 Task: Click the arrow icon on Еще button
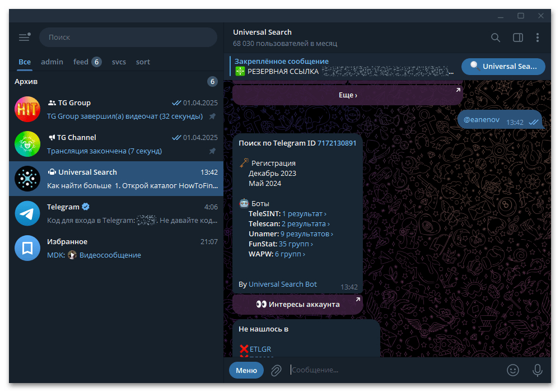(x=458, y=90)
